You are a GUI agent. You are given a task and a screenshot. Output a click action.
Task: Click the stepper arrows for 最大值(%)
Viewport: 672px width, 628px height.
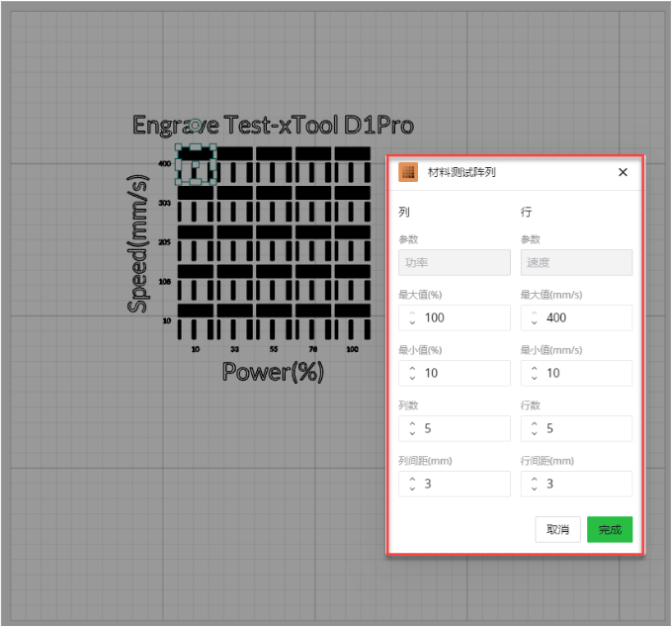click(x=412, y=317)
